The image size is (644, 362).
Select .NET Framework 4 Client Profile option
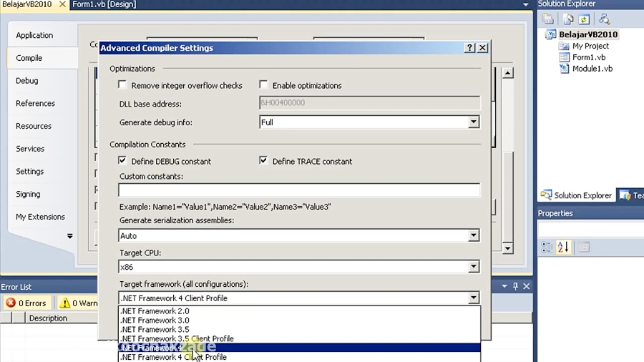(299, 357)
